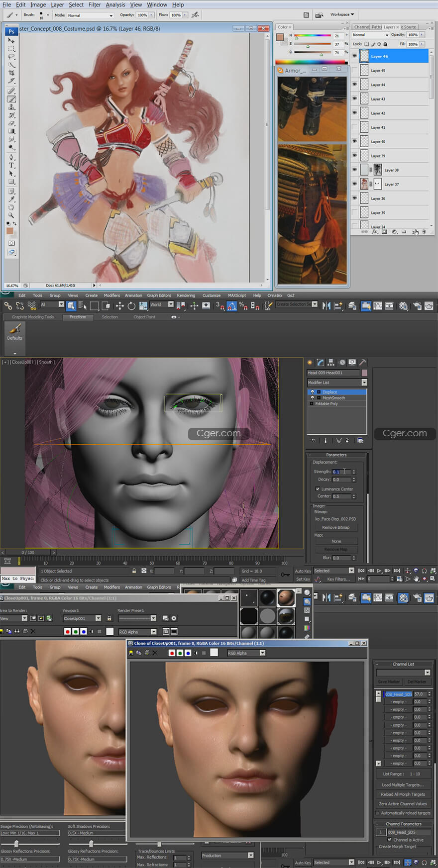
Task: Click Select and Rotate in 3ds Max toolbar
Action: tap(131, 306)
